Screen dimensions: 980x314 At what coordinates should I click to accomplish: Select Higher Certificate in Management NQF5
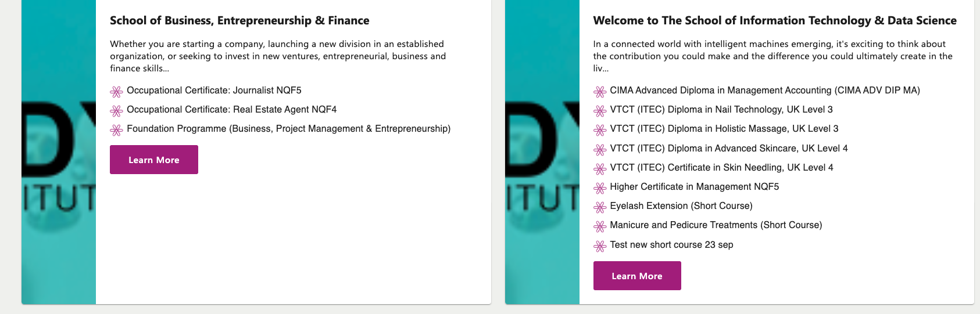(x=695, y=187)
